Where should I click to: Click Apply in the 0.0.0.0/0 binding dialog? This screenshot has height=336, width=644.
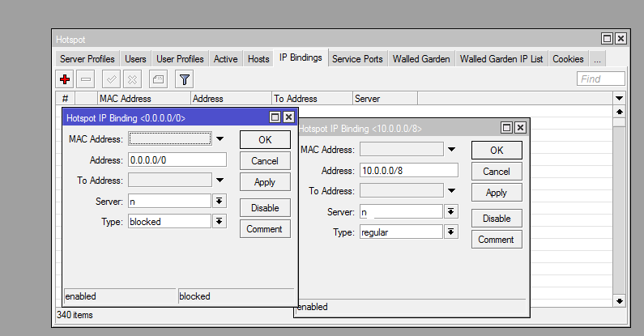[x=265, y=182]
